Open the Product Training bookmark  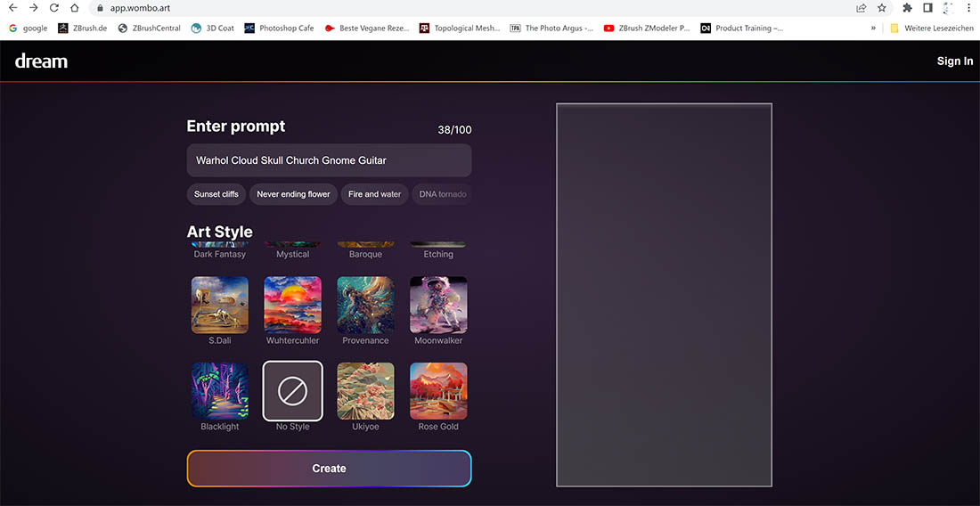742,29
